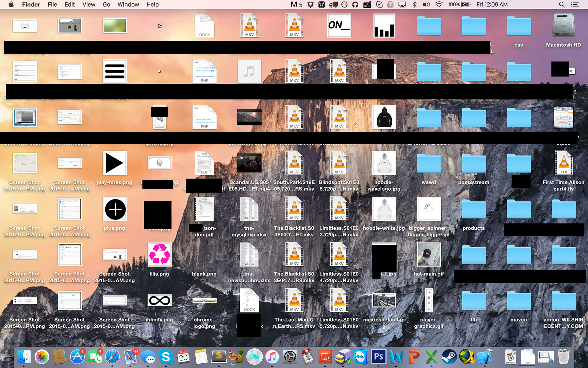Launch Messages from the dock
Screen dimensions: 588x368
[x=148, y=357]
